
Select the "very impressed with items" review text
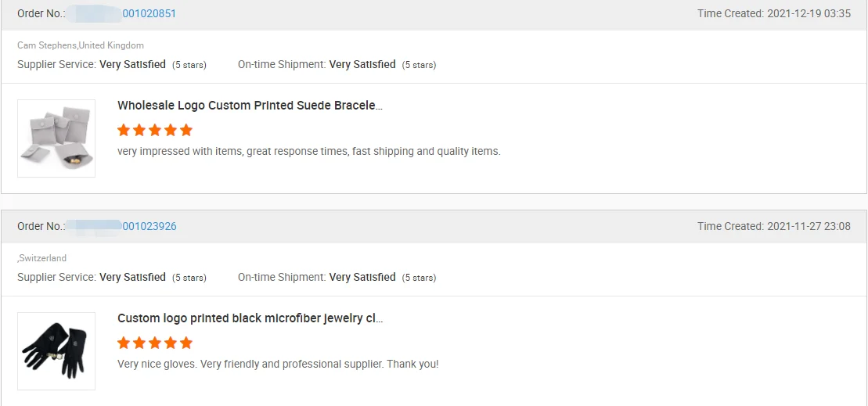(308, 151)
